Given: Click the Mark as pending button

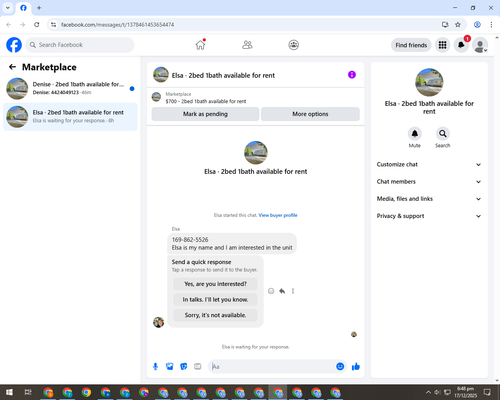Looking at the screenshot, I should [205, 114].
